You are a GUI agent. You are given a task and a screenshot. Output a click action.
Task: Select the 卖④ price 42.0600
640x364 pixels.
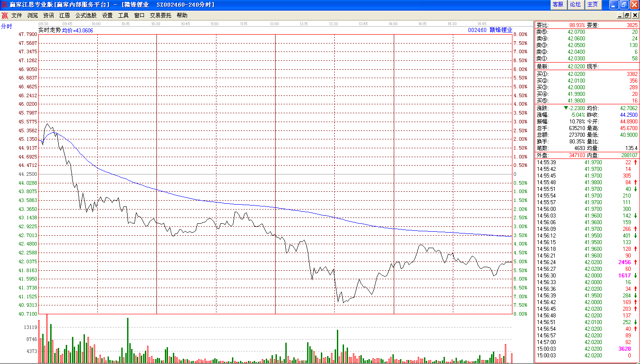pos(576,39)
